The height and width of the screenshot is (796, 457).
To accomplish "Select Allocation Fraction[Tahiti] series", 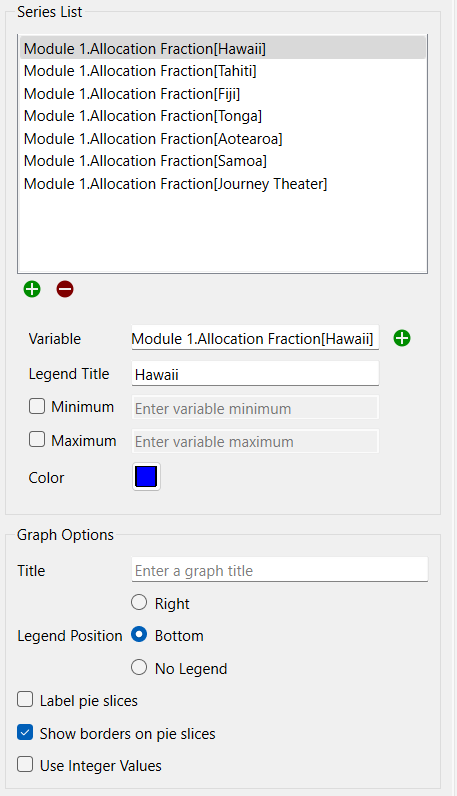I will pos(223,71).
